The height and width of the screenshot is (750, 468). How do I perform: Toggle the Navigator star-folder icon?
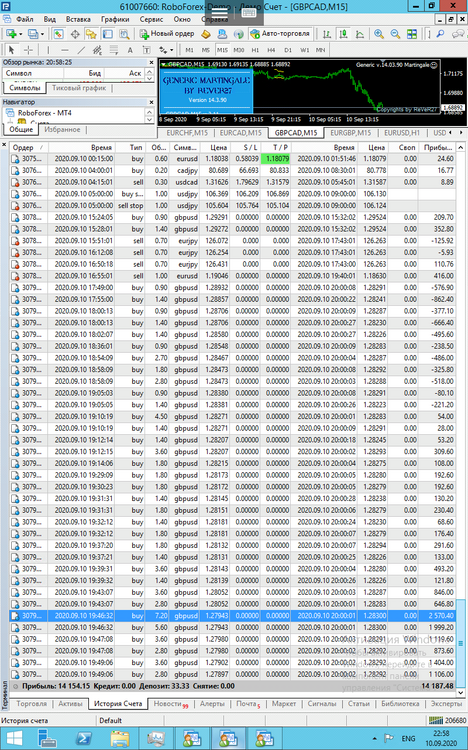pyautogui.click(x=91, y=34)
